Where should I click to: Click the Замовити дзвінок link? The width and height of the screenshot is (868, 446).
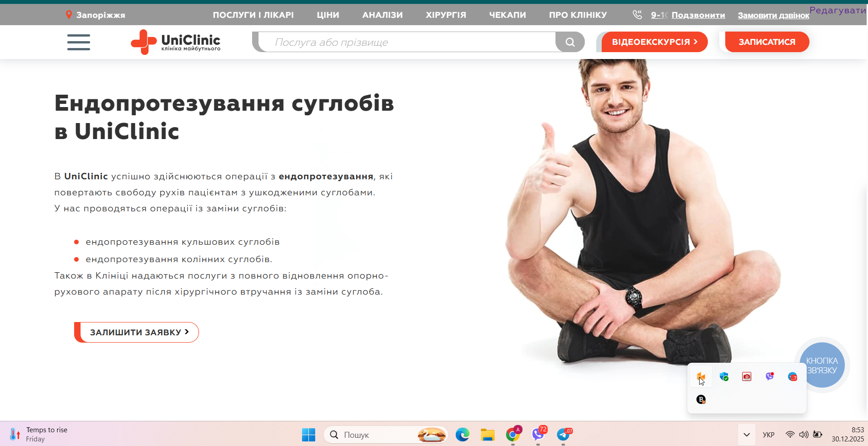tap(773, 15)
